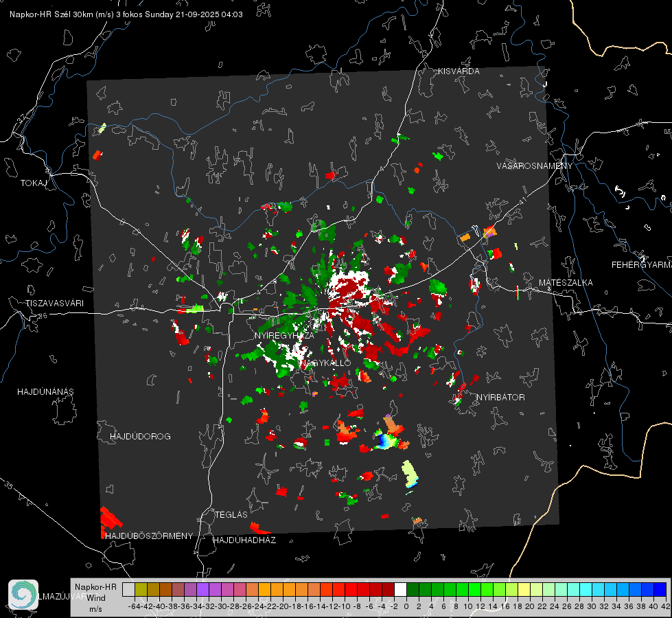Click the MÁTÉSZALKA town label
This screenshot has width=672, height=618.
566,283
